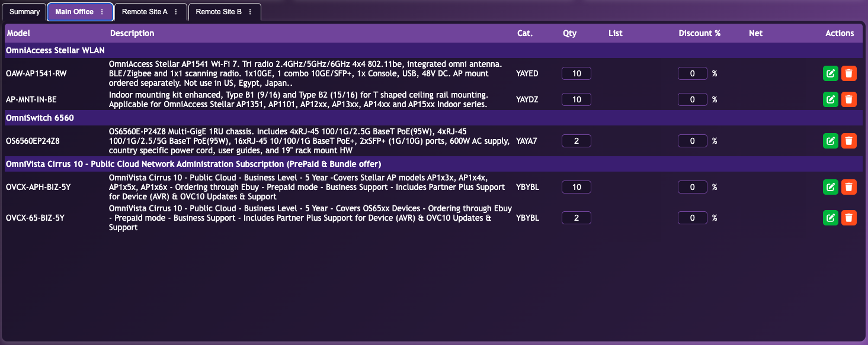Delete the OS6560EP24Z8 line item
Screen dimensions: 868x345
click(x=849, y=141)
